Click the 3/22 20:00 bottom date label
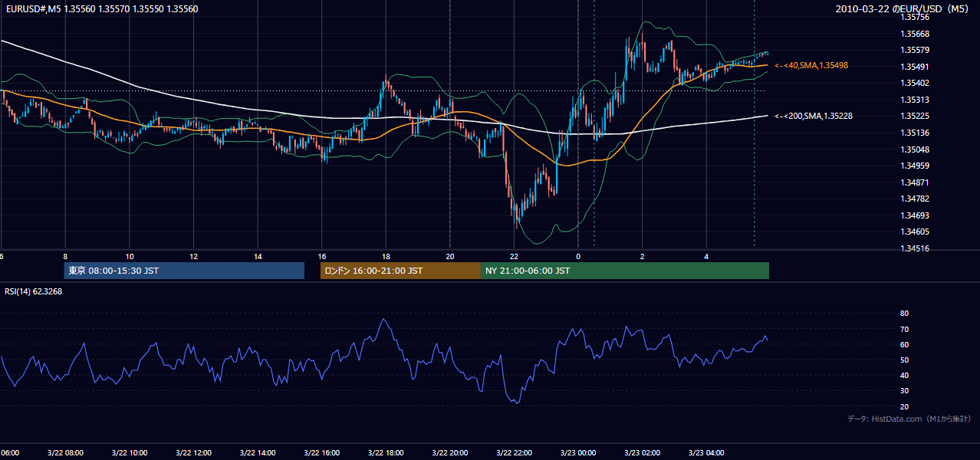The height and width of the screenshot is (460, 980). [450, 453]
